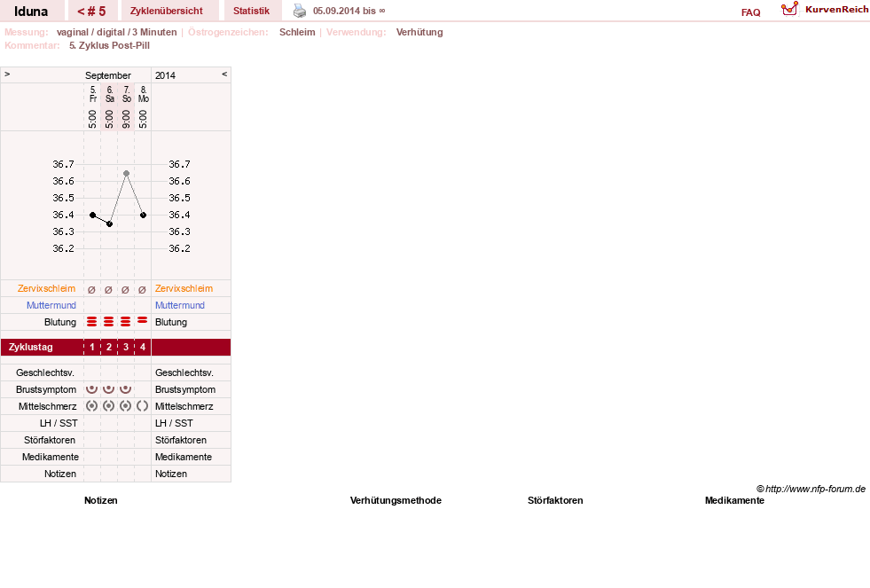Click the left Medikamente row label

pos(51,457)
